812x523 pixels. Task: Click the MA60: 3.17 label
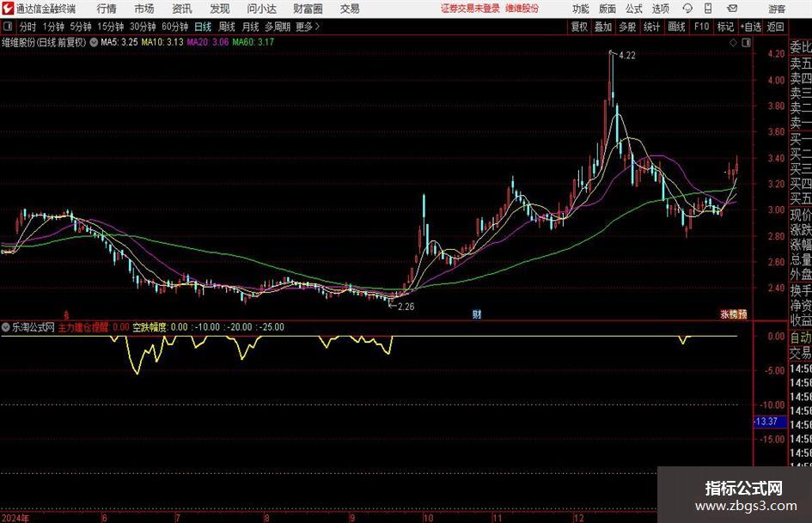[253, 42]
